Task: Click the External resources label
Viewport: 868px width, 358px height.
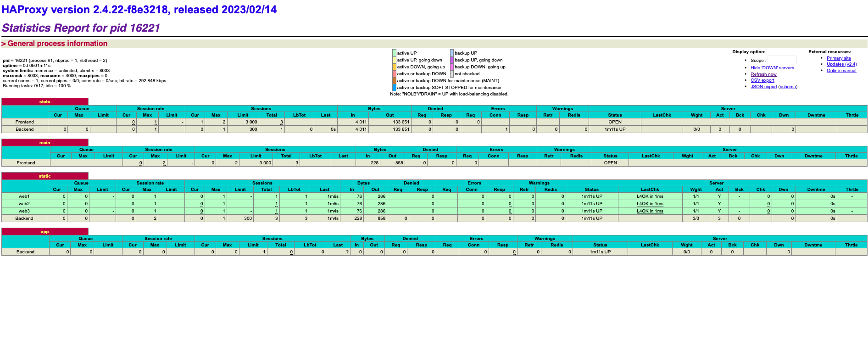Action: point(829,52)
